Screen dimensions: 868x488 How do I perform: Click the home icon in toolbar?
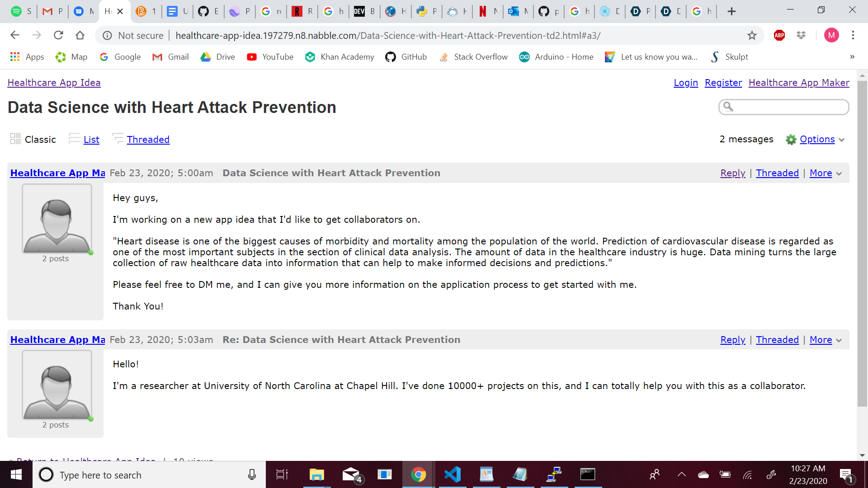(x=80, y=35)
